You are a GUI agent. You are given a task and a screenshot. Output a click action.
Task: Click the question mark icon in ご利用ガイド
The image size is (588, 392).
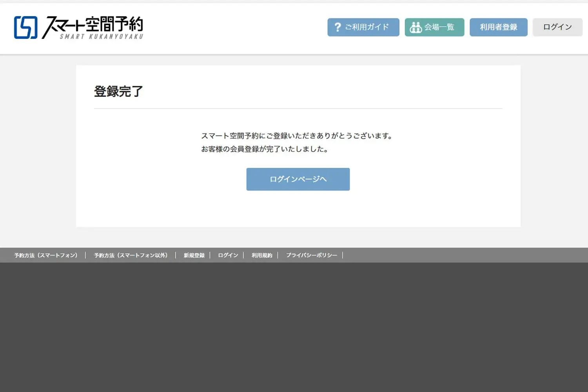(338, 27)
